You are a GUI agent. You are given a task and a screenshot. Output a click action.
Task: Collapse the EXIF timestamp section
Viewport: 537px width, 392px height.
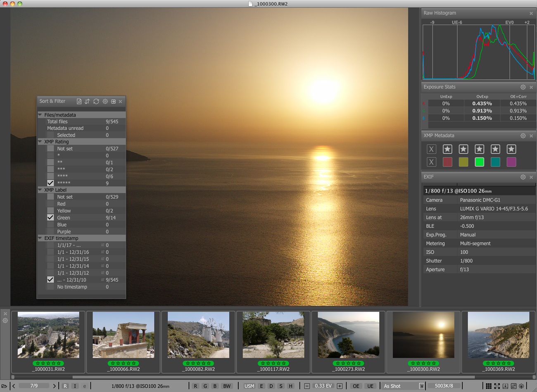point(40,238)
